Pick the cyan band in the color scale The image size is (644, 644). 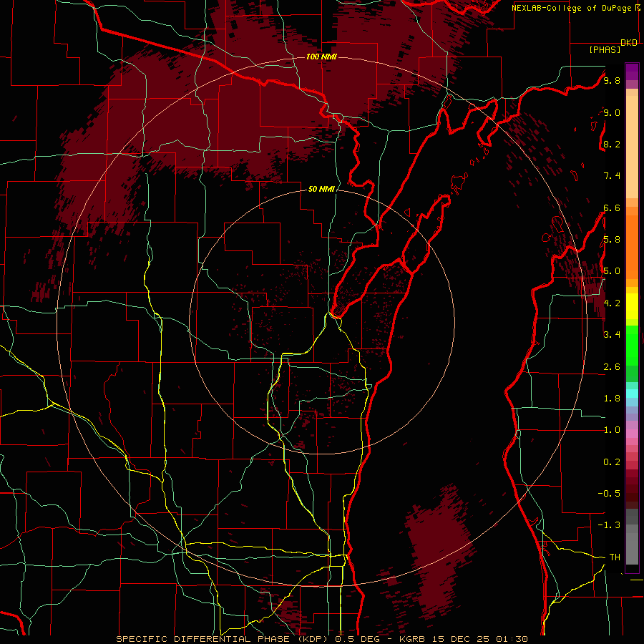(632, 394)
